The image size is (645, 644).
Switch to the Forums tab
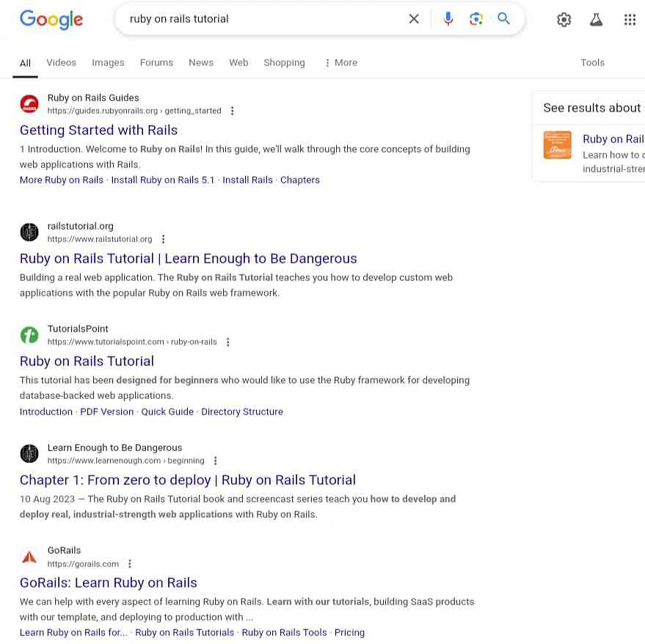156,63
